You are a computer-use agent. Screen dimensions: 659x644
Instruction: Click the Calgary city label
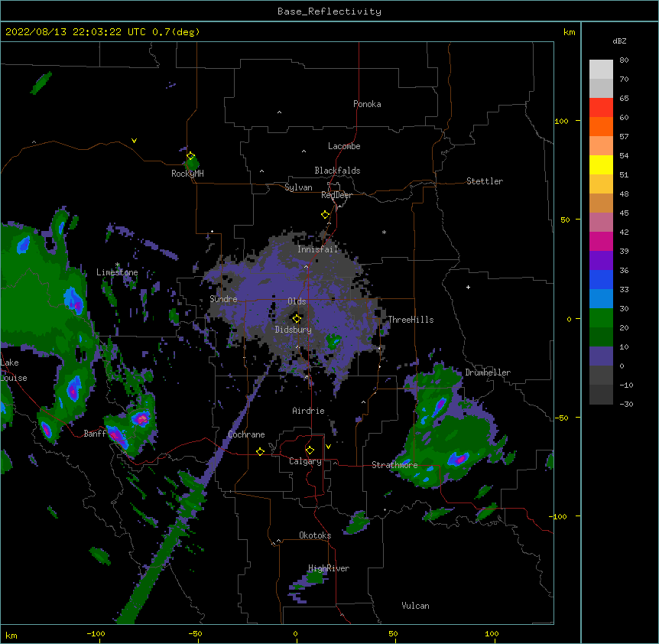click(305, 461)
